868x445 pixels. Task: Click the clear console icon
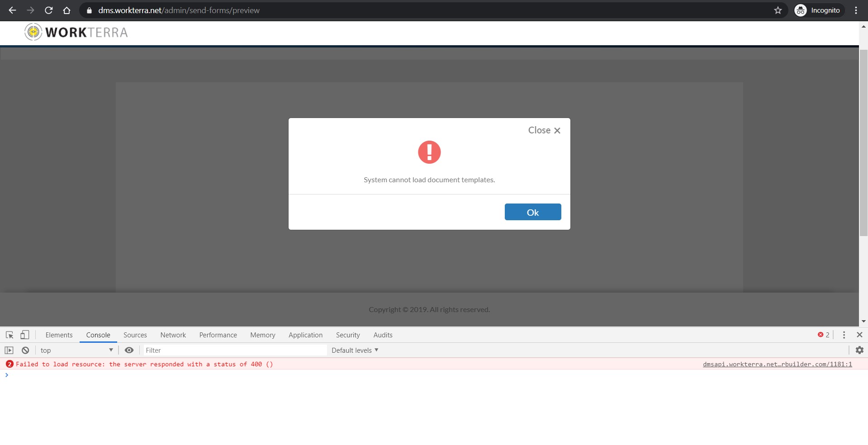point(25,350)
